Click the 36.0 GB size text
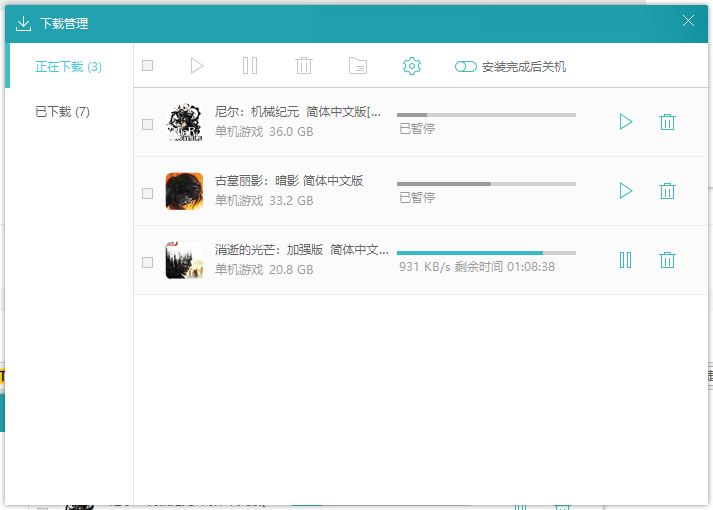Viewport: 713px width, 510px height. [291, 132]
